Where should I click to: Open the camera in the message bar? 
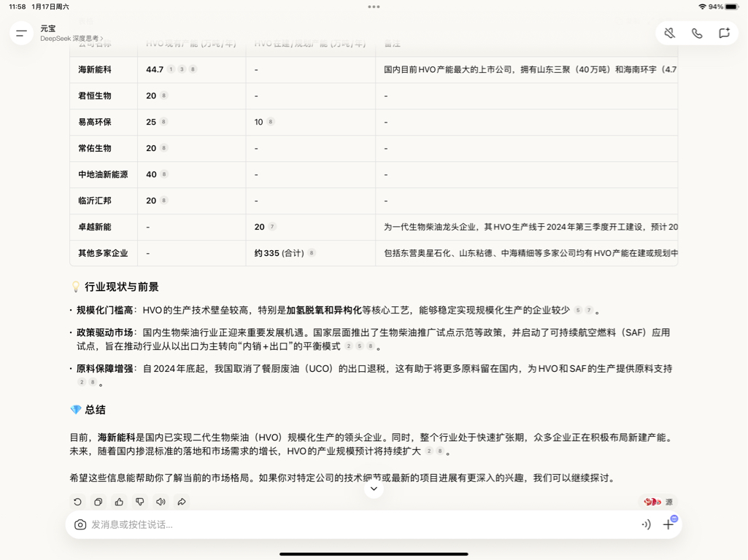[80, 525]
